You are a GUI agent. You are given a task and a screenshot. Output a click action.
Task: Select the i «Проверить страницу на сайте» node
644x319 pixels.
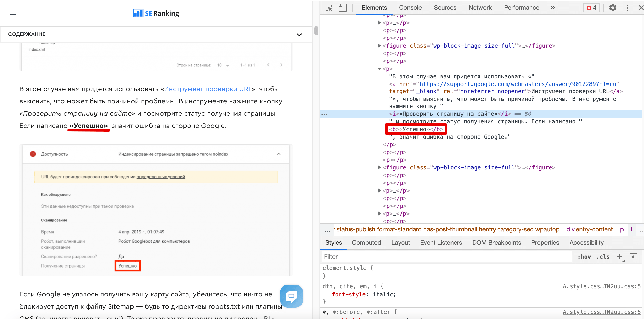pos(450,114)
